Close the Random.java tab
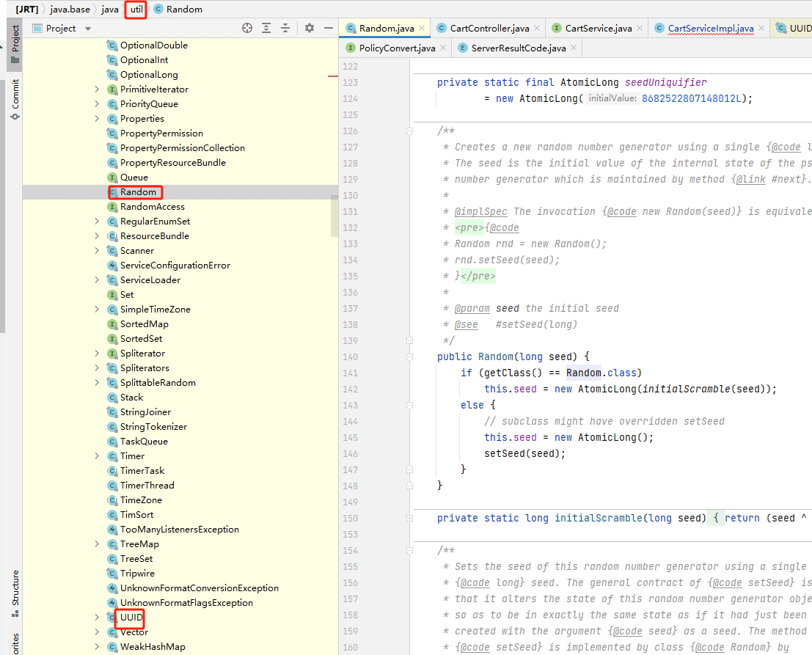812x655 pixels. pyautogui.click(x=422, y=28)
